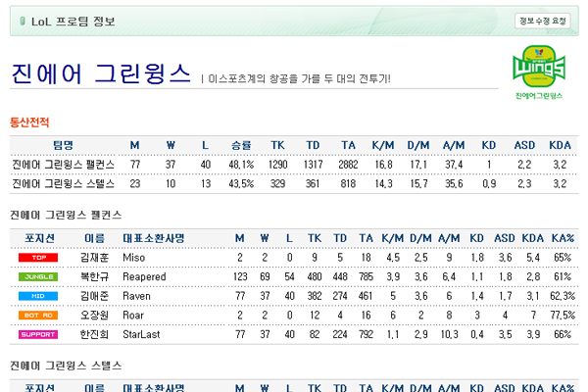
Task: Click the 43.5% win rate value
Action: [241, 184]
